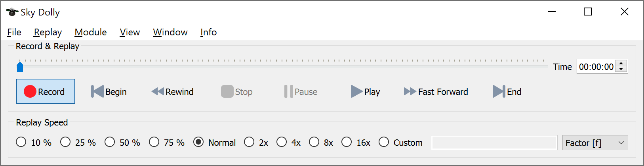Skip to End of recording

point(498,91)
